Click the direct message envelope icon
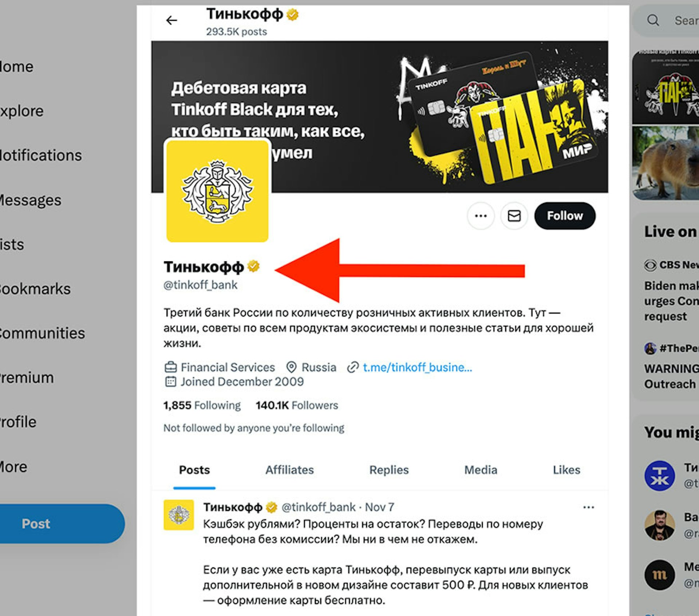 514,215
